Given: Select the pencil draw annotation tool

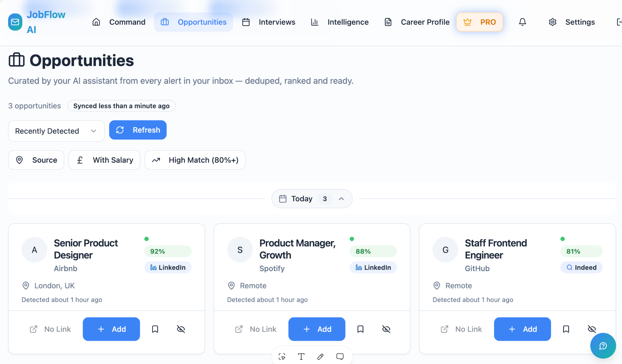Looking at the screenshot, I should 320,357.
